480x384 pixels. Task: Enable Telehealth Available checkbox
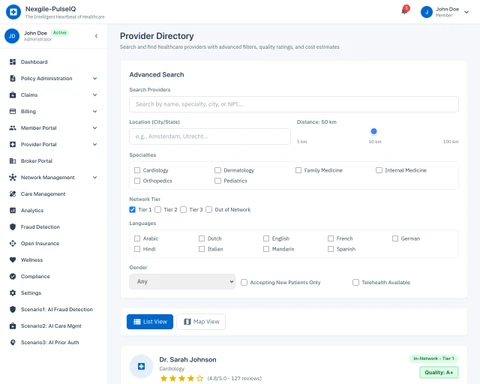[356, 283]
